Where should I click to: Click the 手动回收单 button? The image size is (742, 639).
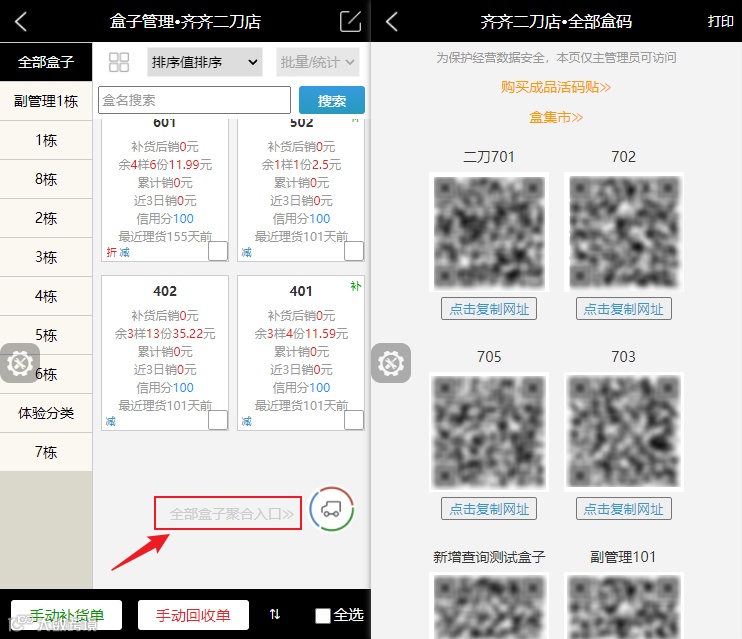pyautogui.click(x=193, y=615)
